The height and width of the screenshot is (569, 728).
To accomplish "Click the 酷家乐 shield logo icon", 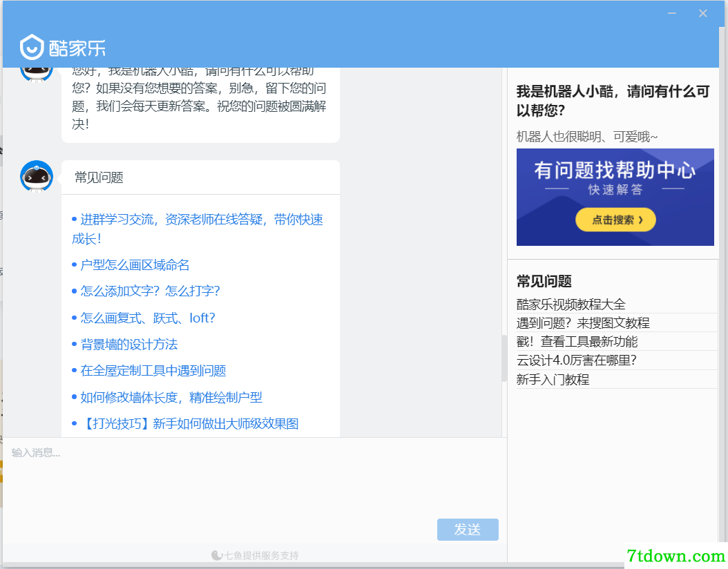I will [32, 48].
